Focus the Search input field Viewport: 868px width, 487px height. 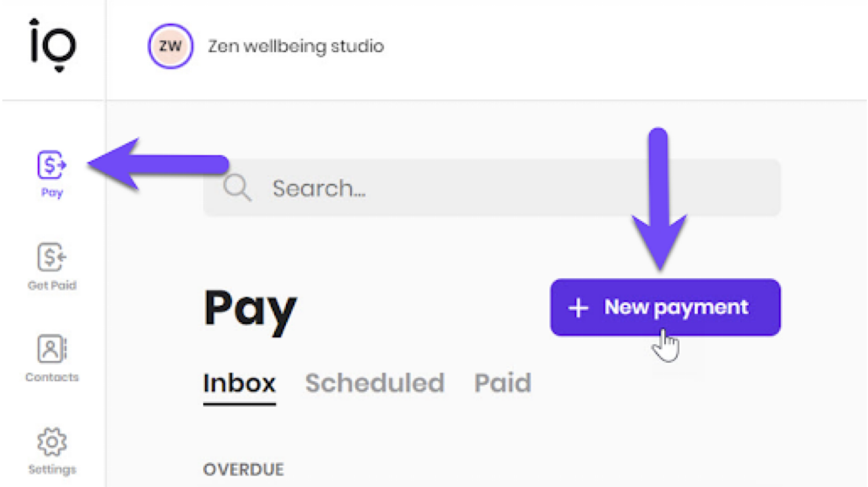pos(492,188)
